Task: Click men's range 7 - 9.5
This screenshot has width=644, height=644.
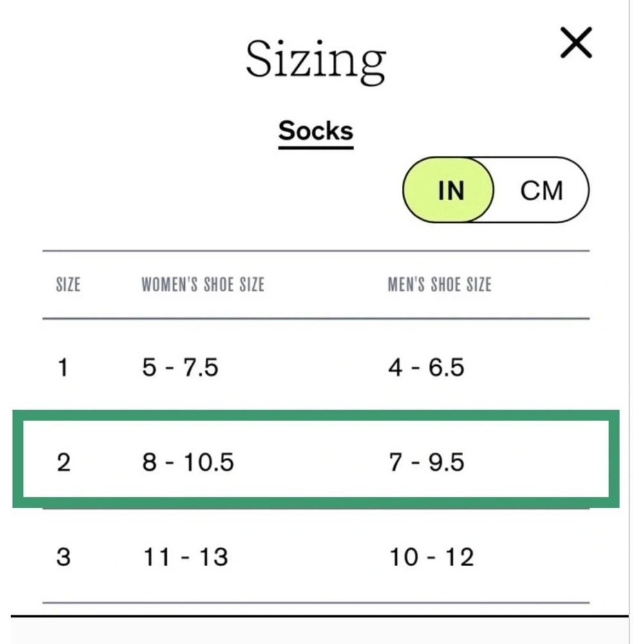Action: (x=426, y=462)
